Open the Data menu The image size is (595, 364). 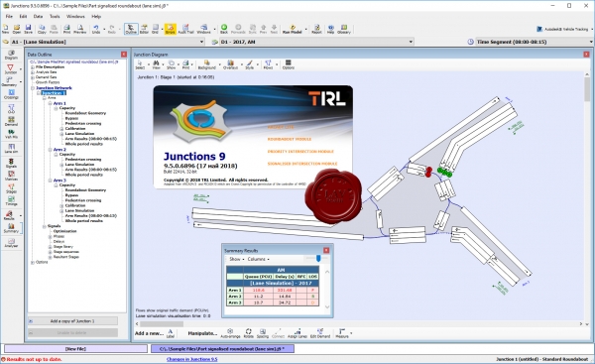(38, 16)
